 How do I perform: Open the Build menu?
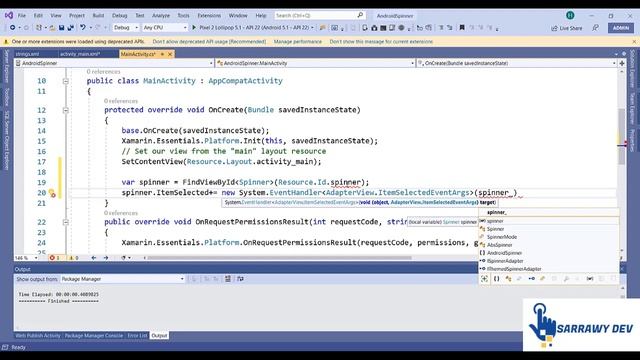pos(98,16)
